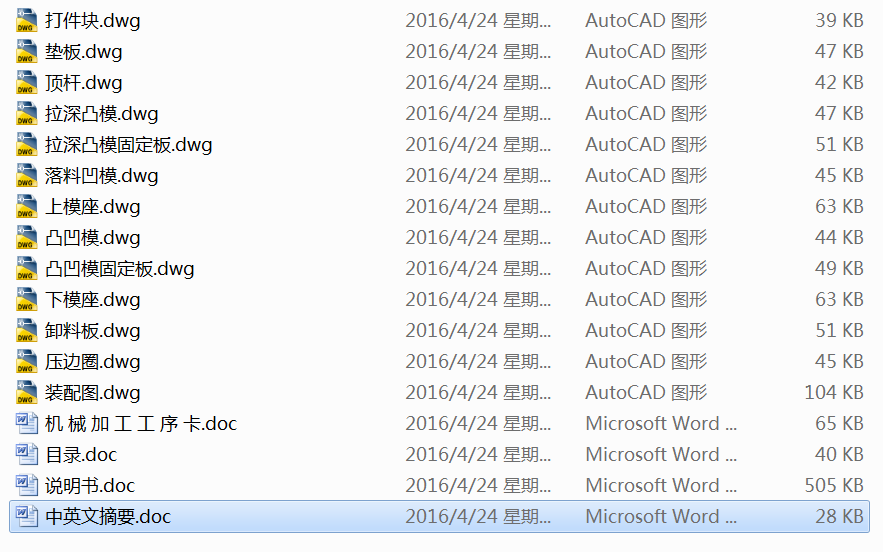Select file name 压边圈.dwg
The width and height of the screenshot is (883, 552).
pyautogui.click(x=92, y=362)
